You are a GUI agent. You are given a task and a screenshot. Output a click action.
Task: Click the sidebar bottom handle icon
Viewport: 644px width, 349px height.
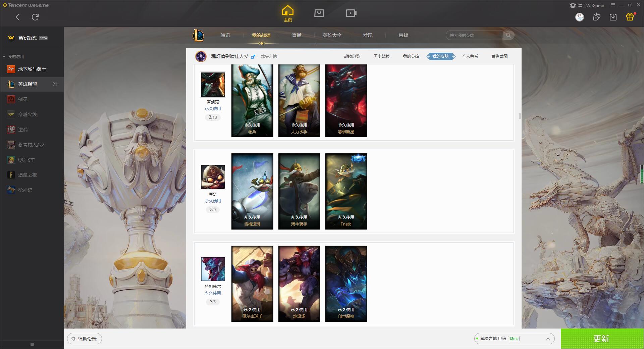[x=32, y=344]
